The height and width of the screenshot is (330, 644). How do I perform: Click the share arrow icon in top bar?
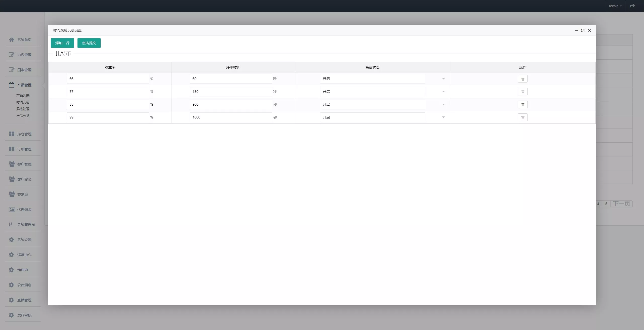(x=632, y=6)
